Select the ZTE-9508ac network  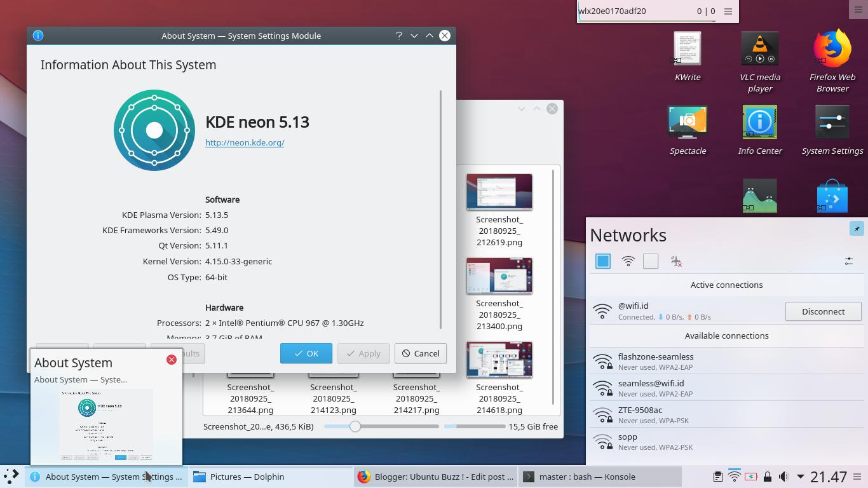(x=726, y=415)
